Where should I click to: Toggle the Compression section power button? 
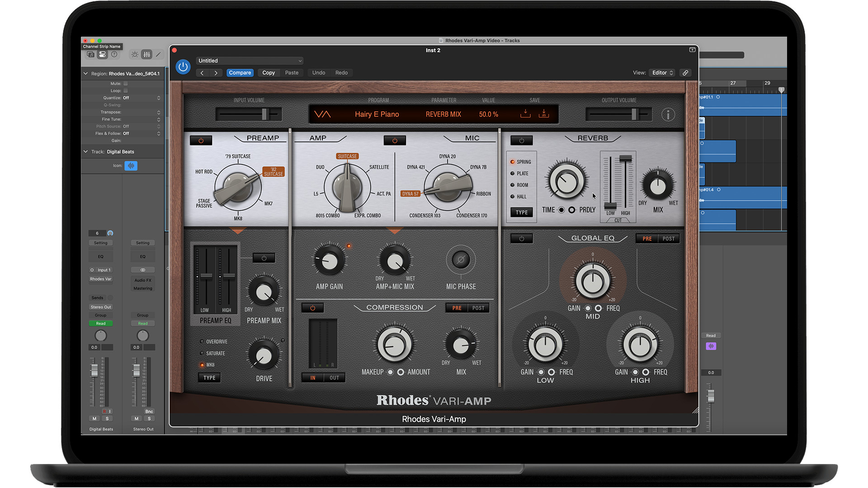click(x=312, y=308)
